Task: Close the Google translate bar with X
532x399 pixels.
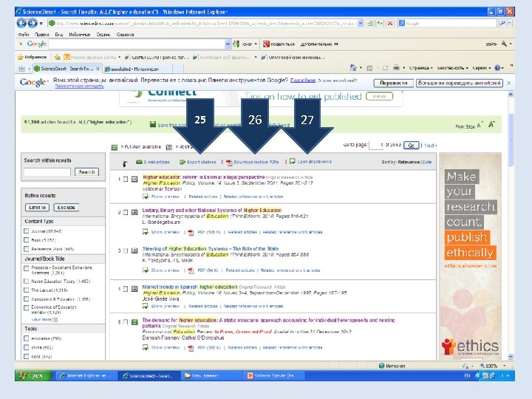Action: point(508,83)
